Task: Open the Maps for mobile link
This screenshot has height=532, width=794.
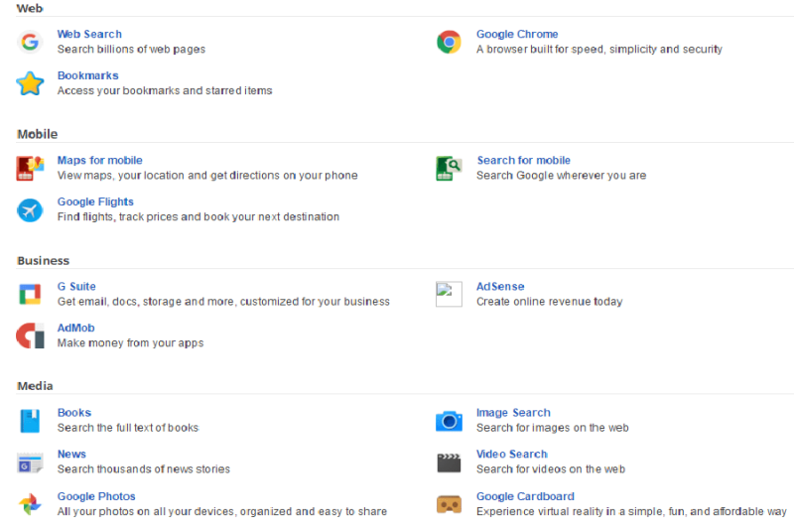Action: (x=100, y=160)
